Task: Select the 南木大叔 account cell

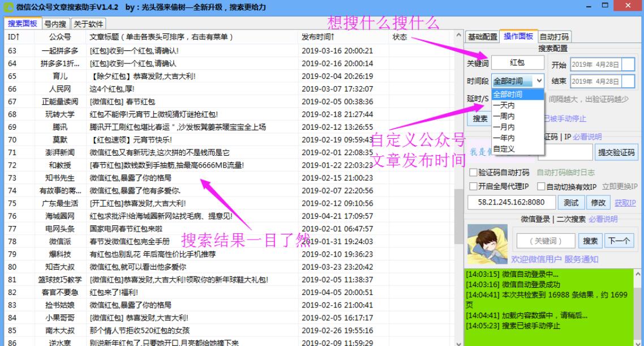Action: click(60, 331)
